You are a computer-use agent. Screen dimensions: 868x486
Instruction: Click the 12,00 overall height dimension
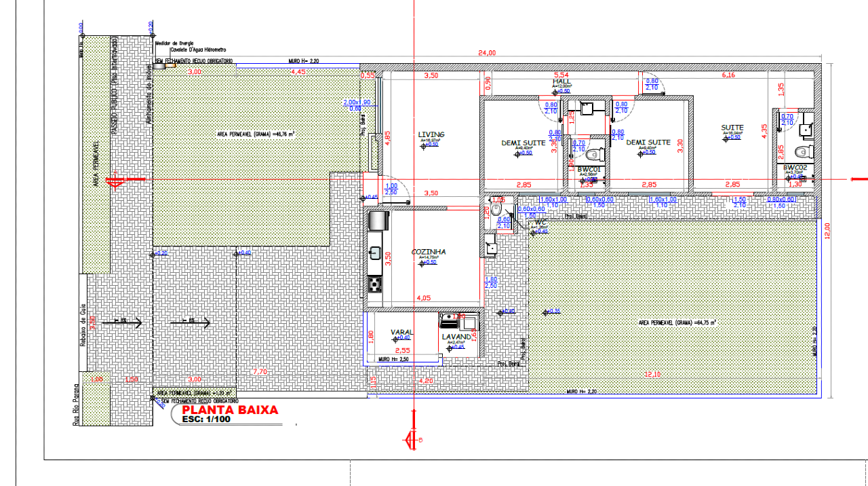[827, 230]
